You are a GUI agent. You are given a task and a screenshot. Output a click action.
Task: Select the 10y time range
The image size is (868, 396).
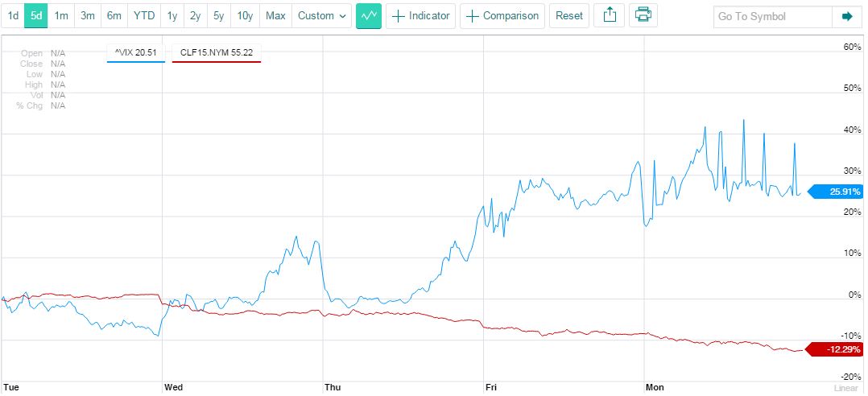click(x=245, y=16)
